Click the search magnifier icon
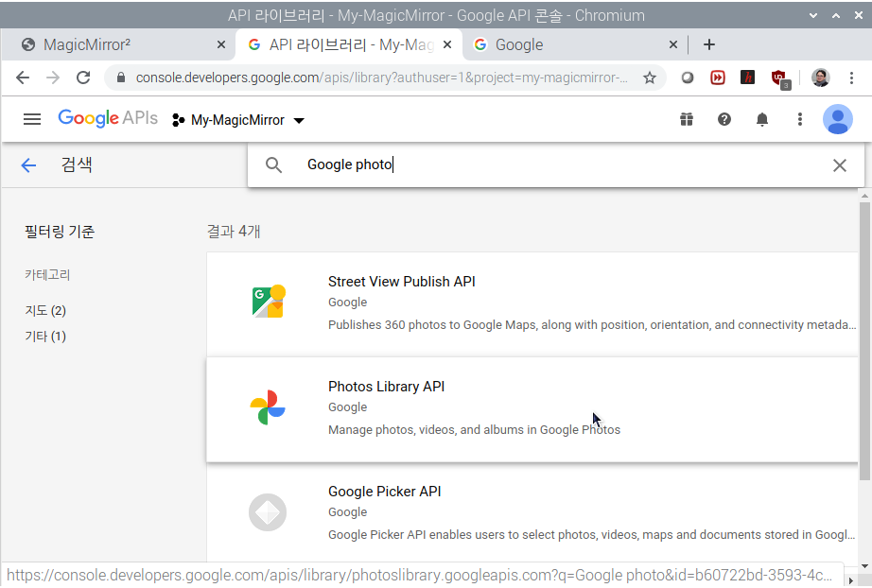This screenshot has height=588, width=872. tap(273, 165)
